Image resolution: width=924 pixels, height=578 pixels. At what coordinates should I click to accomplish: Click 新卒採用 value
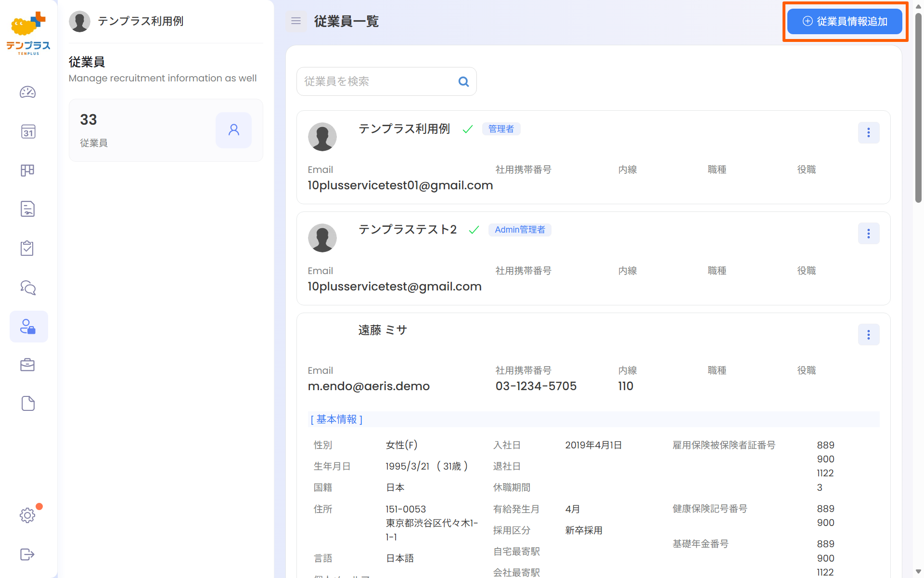(584, 530)
